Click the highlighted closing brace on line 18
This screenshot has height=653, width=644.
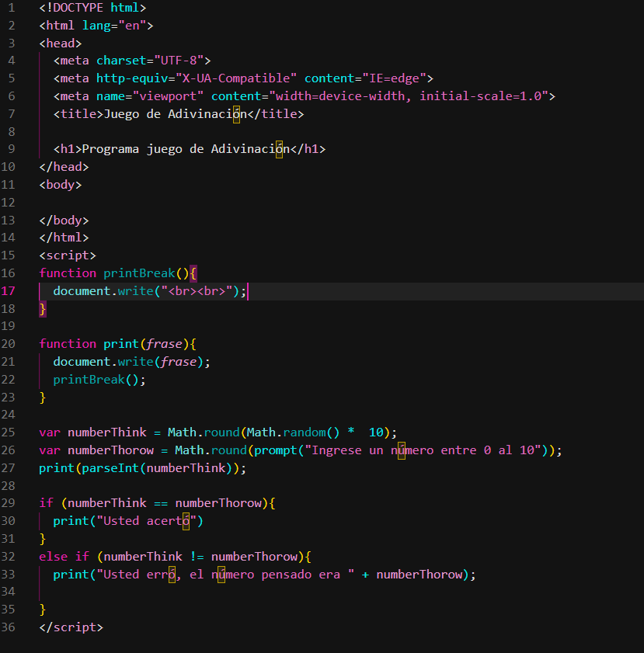tap(43, 309)
